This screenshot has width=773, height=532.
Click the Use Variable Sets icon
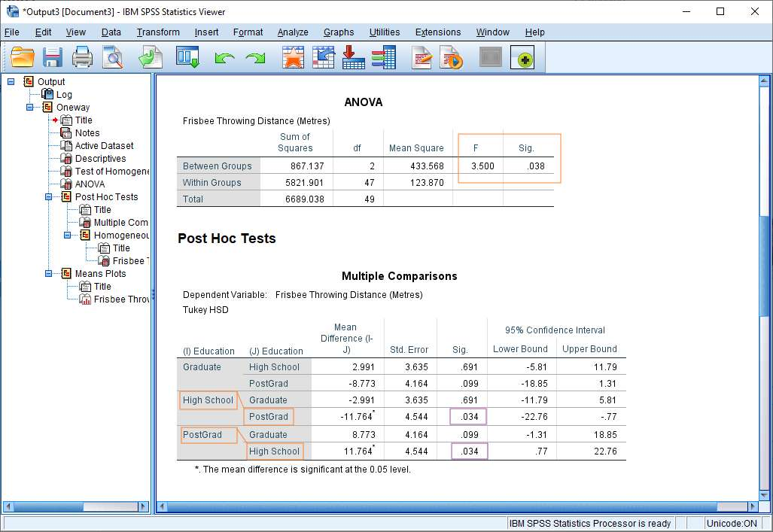[385, 56]
